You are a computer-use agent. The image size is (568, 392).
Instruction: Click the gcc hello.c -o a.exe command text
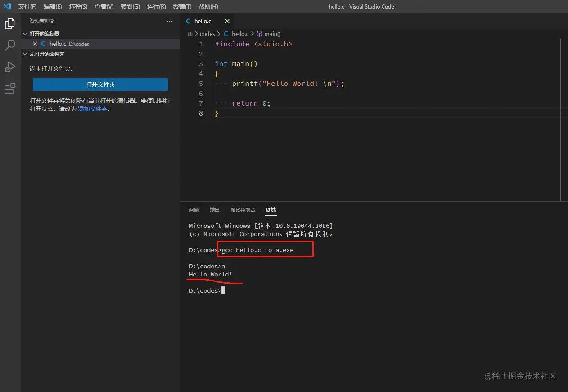(x=257, y=250)
